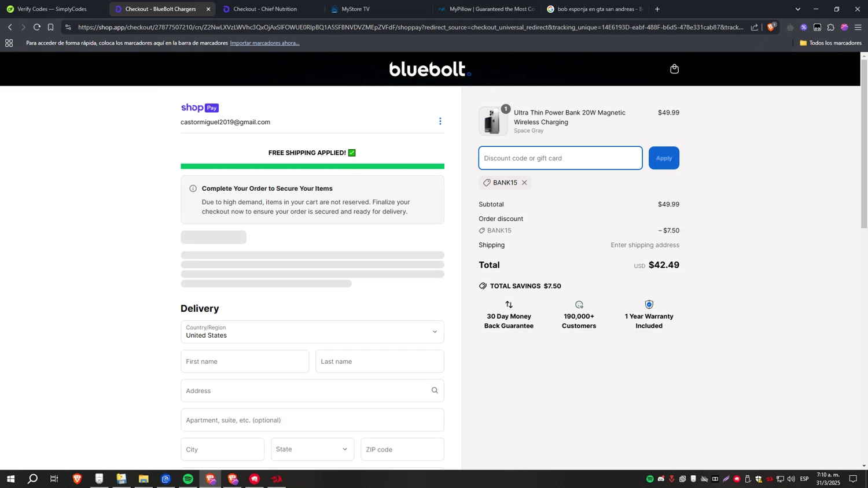Open the purple percent coupon extension
This screenshot has height=488, width=868.
(x=804, y=27)
